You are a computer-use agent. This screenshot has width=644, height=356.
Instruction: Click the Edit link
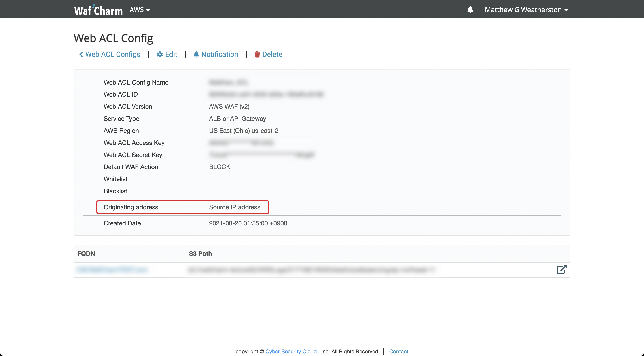167,54
